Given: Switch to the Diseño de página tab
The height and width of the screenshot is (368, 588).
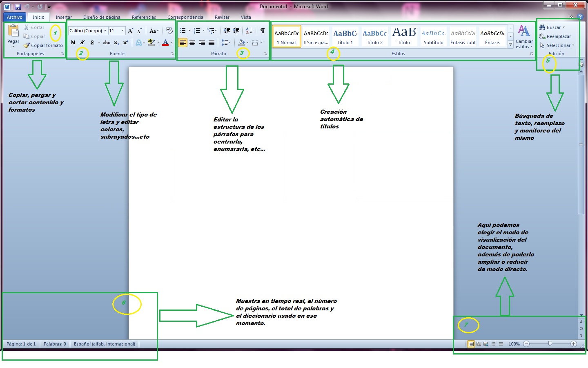Looking at the screenshot, I should (x=102, y=17).
